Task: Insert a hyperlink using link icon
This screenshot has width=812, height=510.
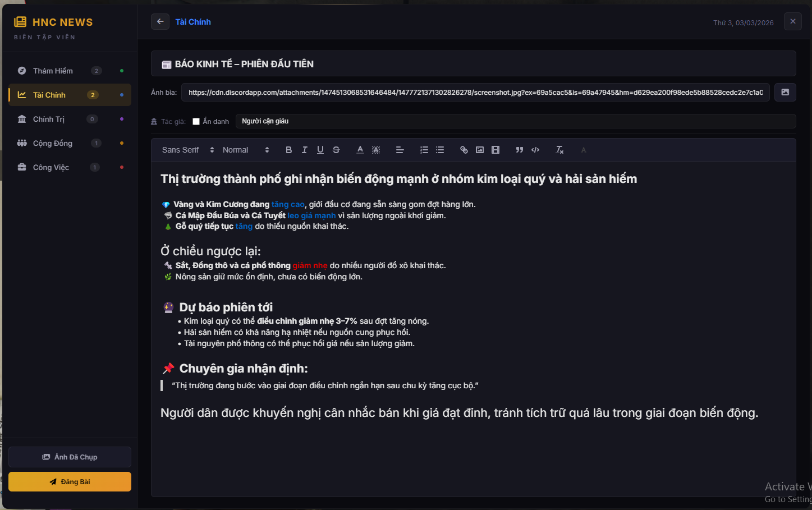Action: 464,150
